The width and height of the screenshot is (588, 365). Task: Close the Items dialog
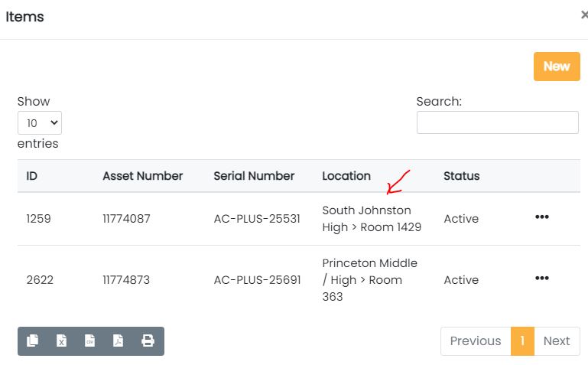coord(584,15)
